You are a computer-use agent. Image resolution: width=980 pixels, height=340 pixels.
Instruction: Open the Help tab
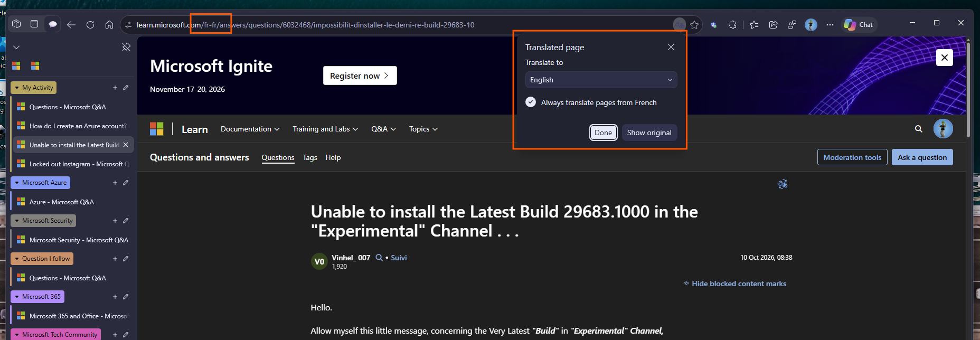point(333,157)
